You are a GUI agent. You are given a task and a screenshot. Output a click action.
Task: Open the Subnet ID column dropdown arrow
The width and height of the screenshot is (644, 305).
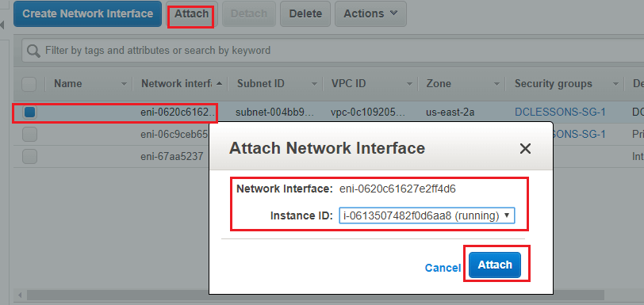coord(314,84)
